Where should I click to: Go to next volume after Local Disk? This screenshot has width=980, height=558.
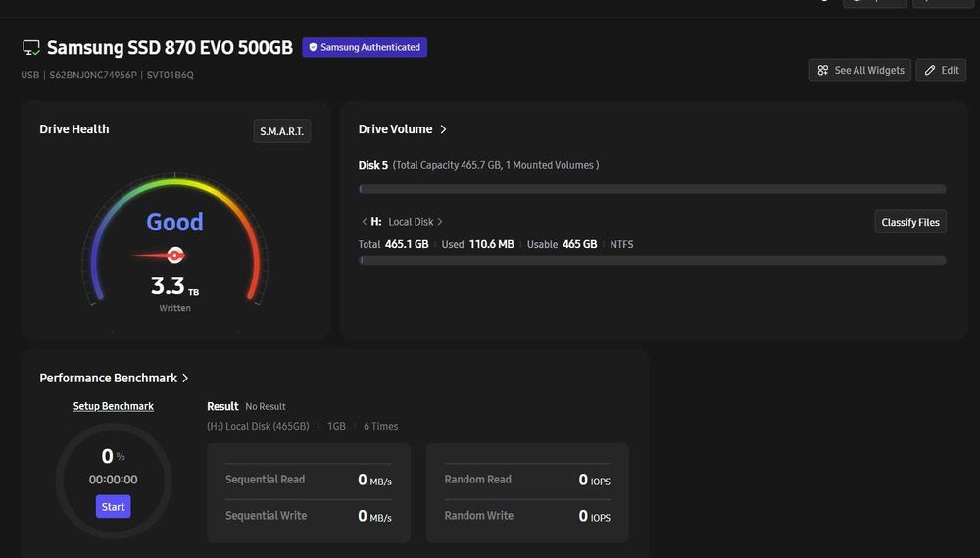440,222
